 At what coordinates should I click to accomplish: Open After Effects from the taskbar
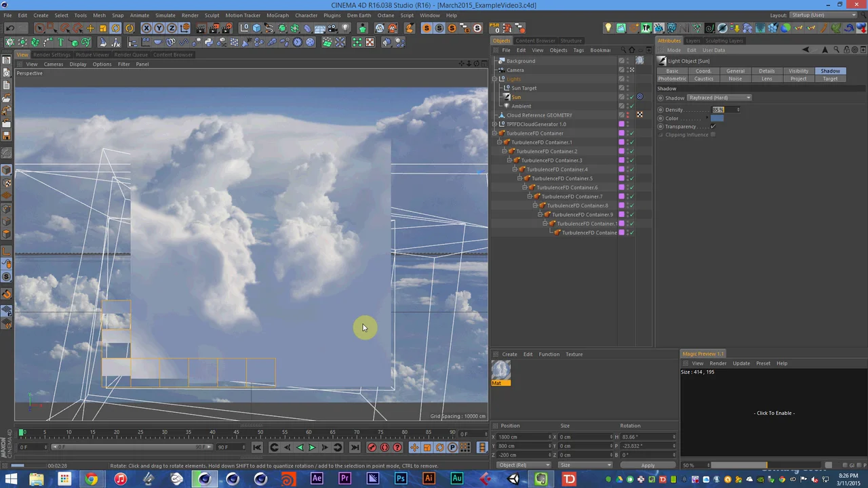(317, 479)
